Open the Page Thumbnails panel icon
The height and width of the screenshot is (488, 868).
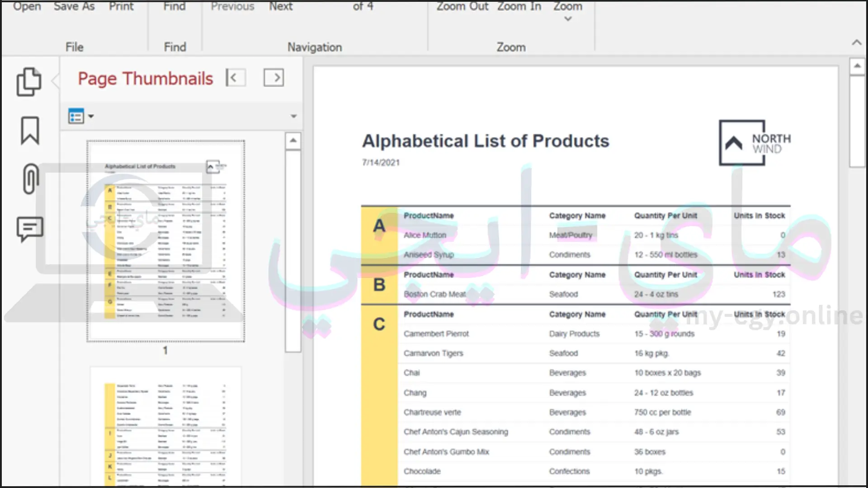pyautogui.click(x=29, y=82)
